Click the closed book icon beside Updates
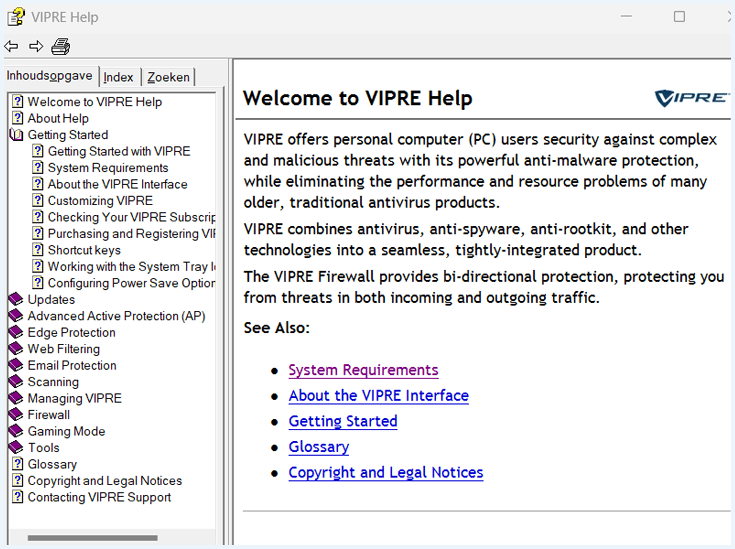Screen dimensions: 735x549 pyautogui.click(x=16, y=299)
